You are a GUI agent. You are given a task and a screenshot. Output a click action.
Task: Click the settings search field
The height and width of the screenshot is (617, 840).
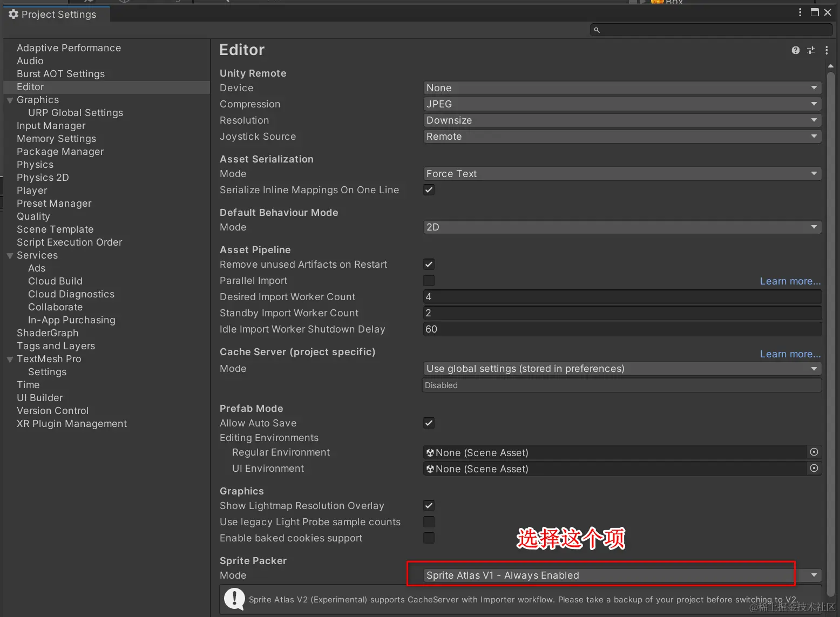pos(711,30)
